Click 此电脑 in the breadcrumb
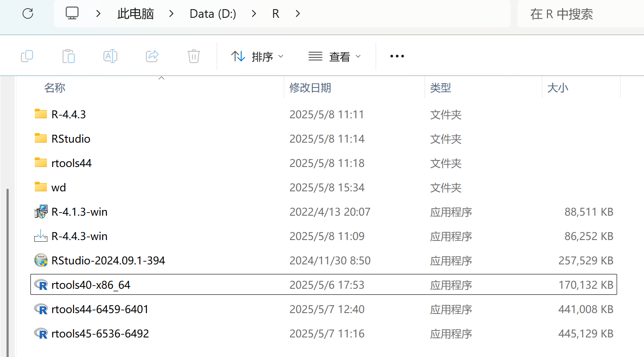644x357 pixels. [136, 13]
